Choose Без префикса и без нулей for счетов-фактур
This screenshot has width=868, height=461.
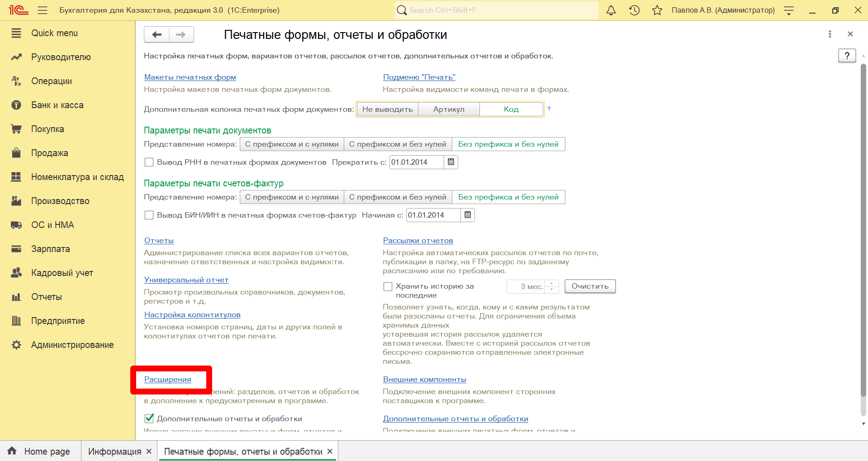[x=508, y=197]
